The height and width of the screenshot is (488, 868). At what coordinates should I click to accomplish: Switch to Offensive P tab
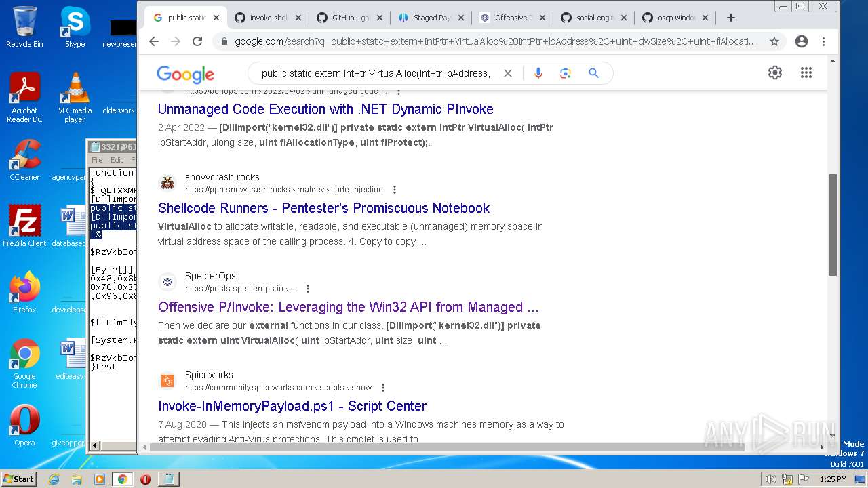click(512, 18)
